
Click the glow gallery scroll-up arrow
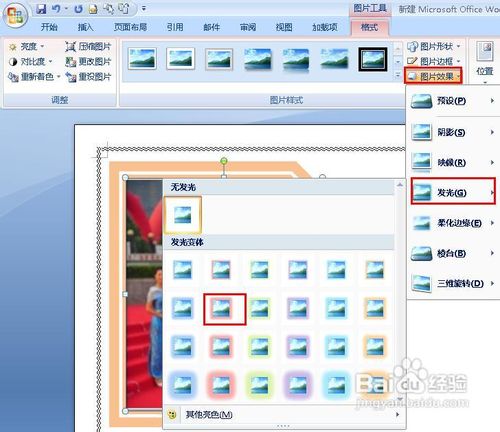click(400, 185)
